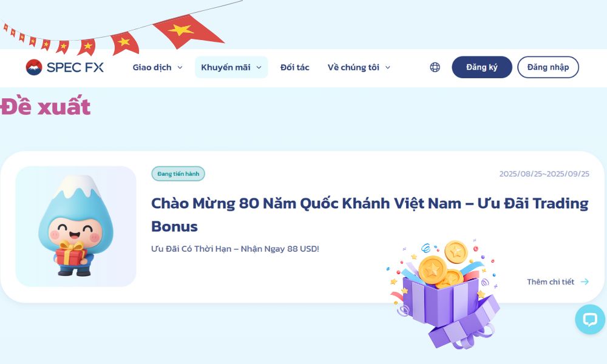Click the Đăng nhập button
607x364 pixels.
[548, 67]
